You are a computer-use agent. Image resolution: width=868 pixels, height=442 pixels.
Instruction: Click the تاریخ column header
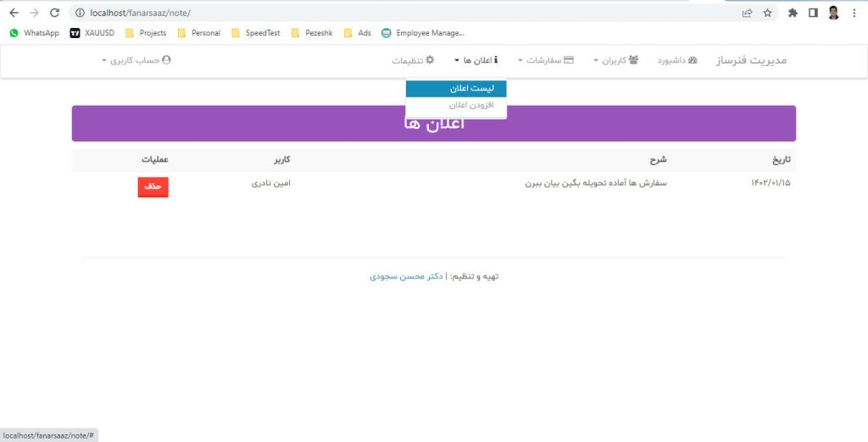(781, 160)
